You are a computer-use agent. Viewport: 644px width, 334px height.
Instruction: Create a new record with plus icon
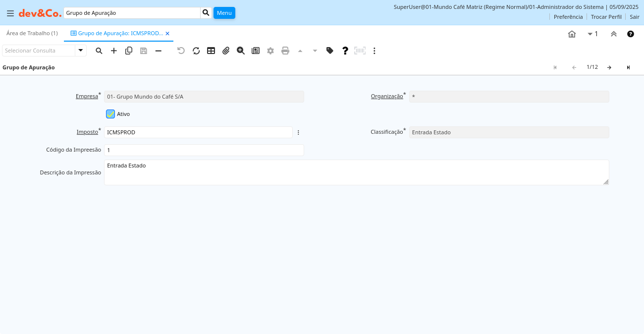(x=114, y=51)
